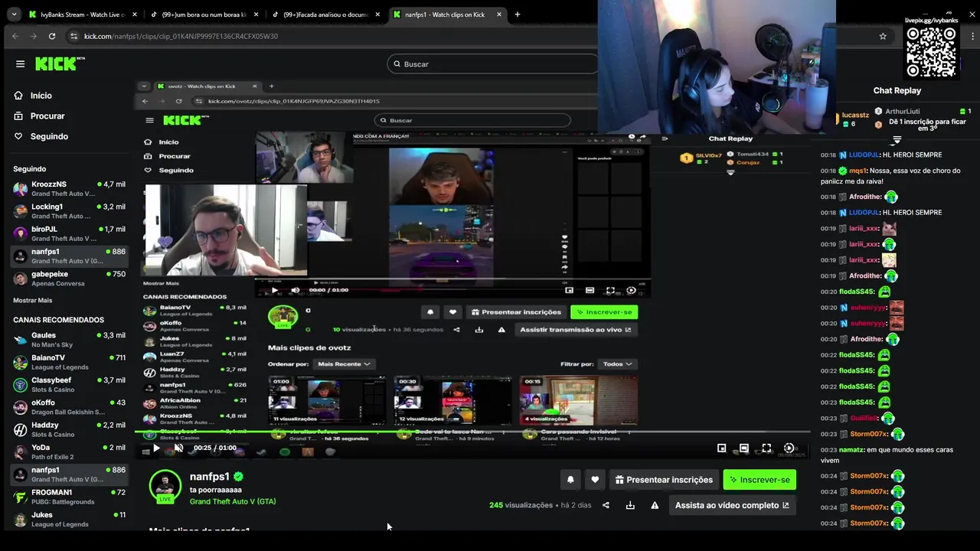Viewport: 980px width, 551px height.
Task: Download the clip with download icon
Action: tap(630, 505)
